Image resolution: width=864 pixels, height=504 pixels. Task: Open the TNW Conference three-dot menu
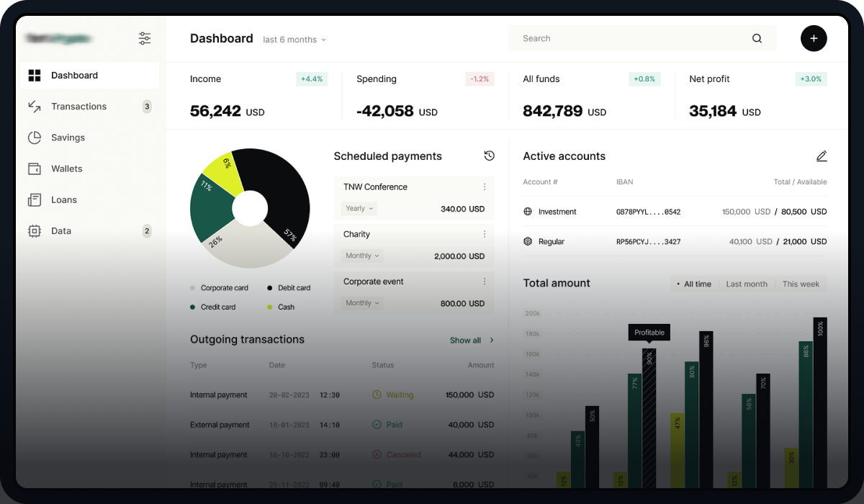[485, 187]
